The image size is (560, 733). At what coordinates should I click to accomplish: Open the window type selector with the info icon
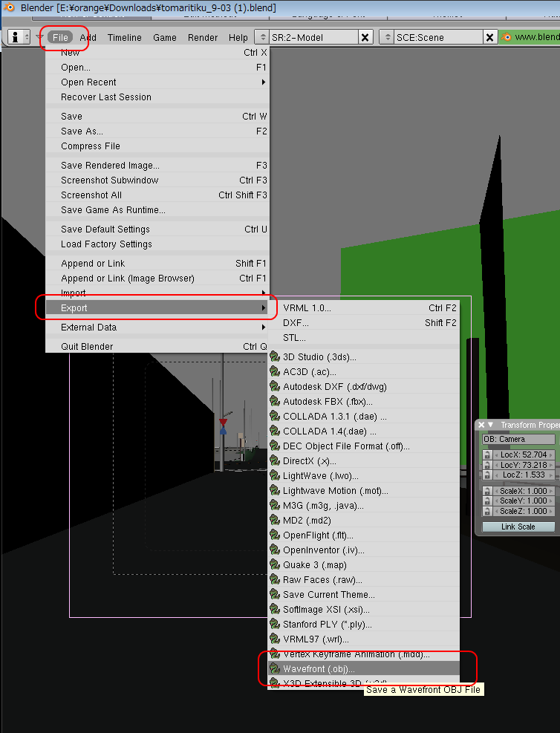(19, 37)
